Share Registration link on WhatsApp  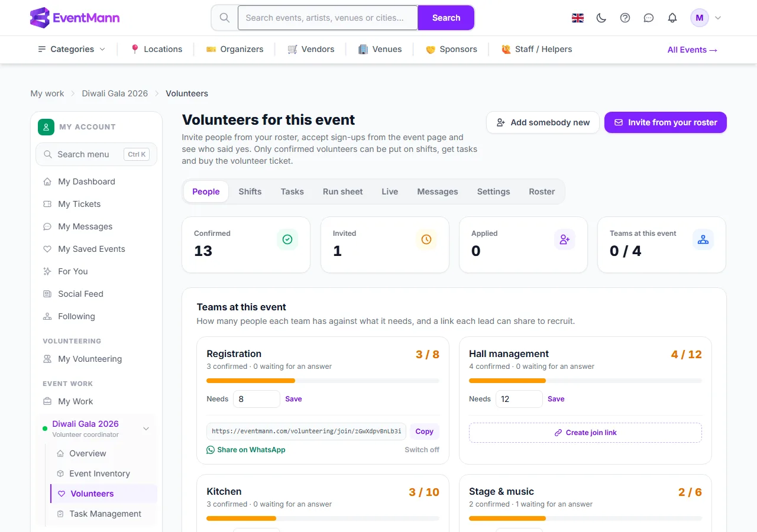click(x=246, y=450)
